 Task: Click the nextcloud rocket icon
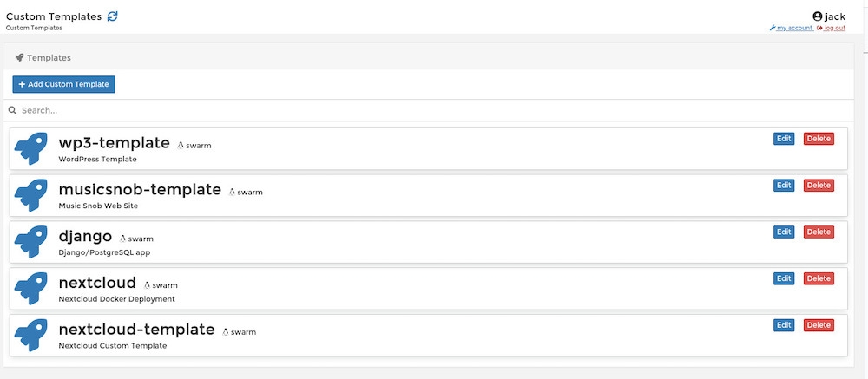[31, 290]
